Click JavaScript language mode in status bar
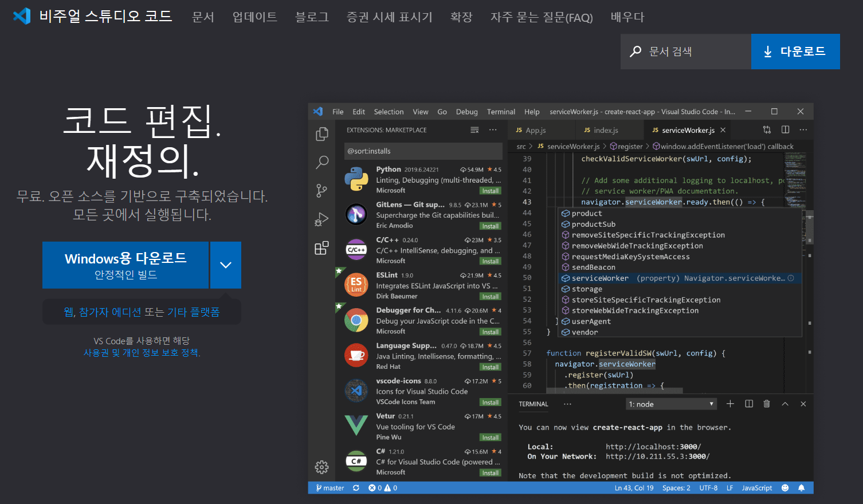Image resolution: width=863 pixels, height=504 pixels. pos(757,488)
